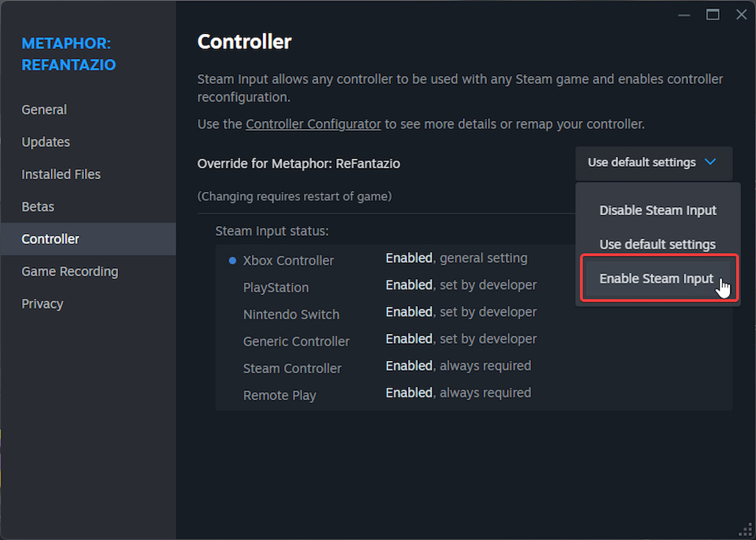Select Use default settings from the menu

click(657, 244)
